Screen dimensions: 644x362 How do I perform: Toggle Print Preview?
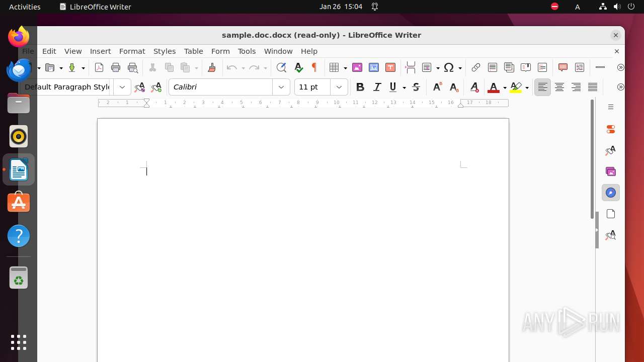click(x=133, y=67)
